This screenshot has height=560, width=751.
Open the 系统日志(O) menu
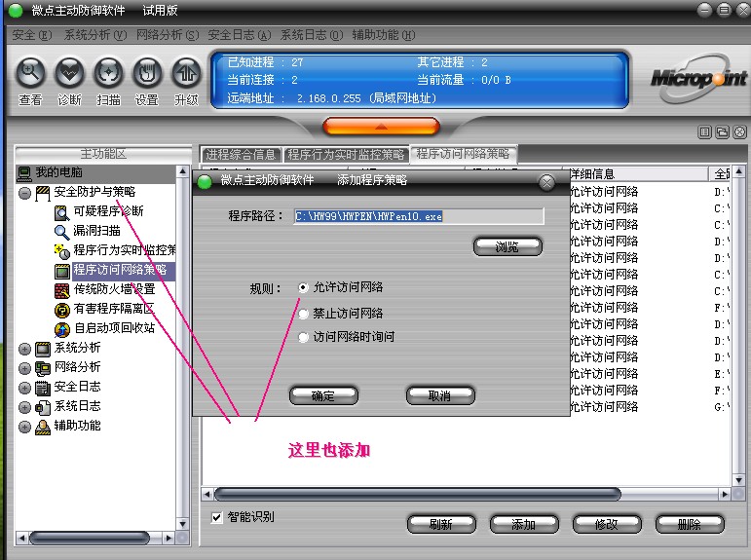312,35
